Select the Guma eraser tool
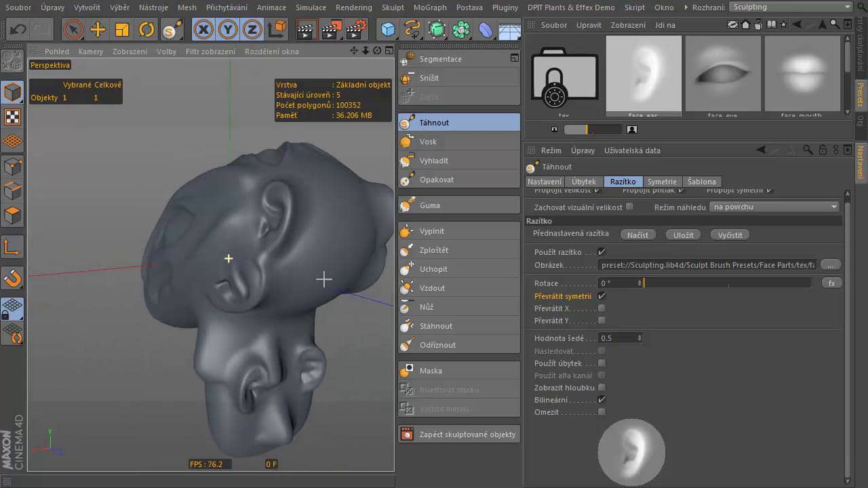This screenshot has width=868, height=488. click(459, 205)
